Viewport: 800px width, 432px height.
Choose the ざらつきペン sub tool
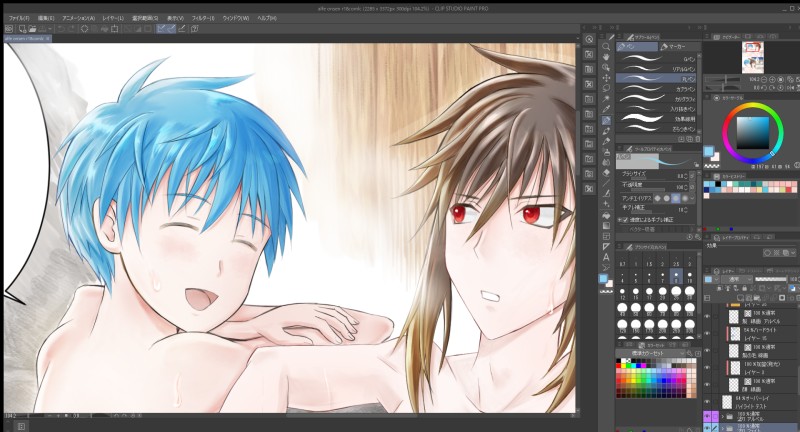click(656, 129)
